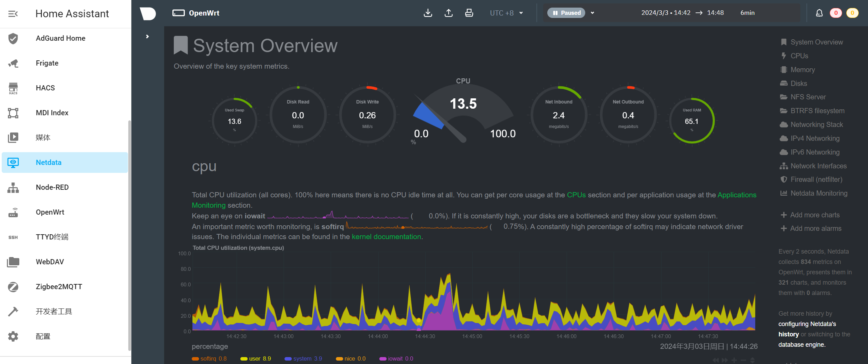Toggle softirq legend series
868x364 pixels.
tap(209, 358)
